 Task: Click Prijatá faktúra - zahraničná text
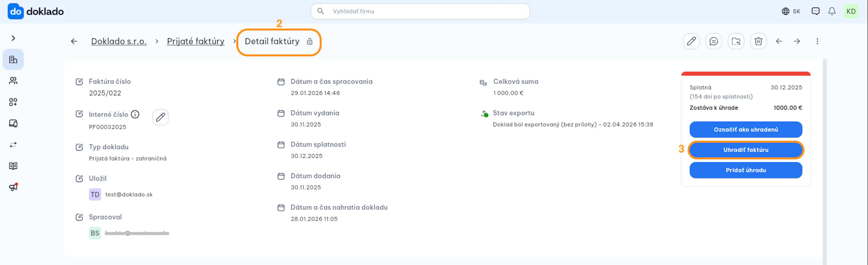(x=128, y=158)
